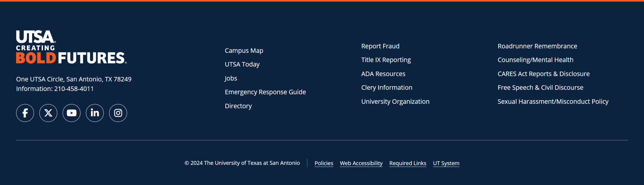Open Title IX Reporting
Screen dimensions: 644x185
click(386, 60)
